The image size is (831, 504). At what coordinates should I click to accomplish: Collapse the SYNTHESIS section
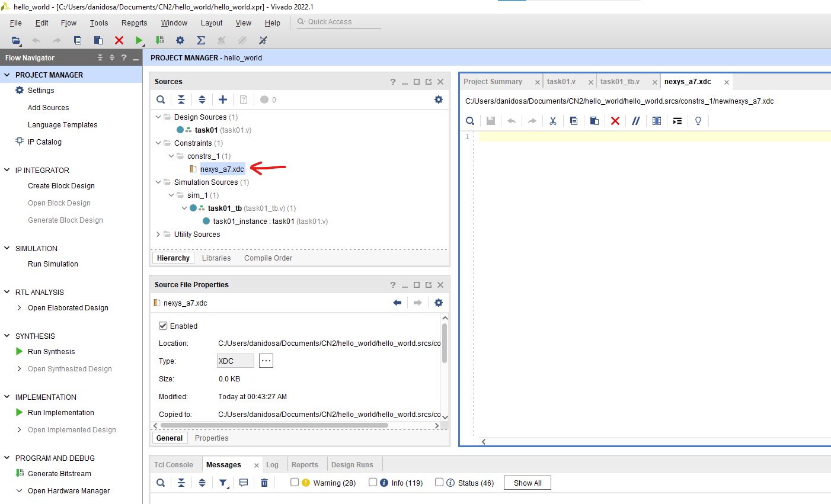7,336
